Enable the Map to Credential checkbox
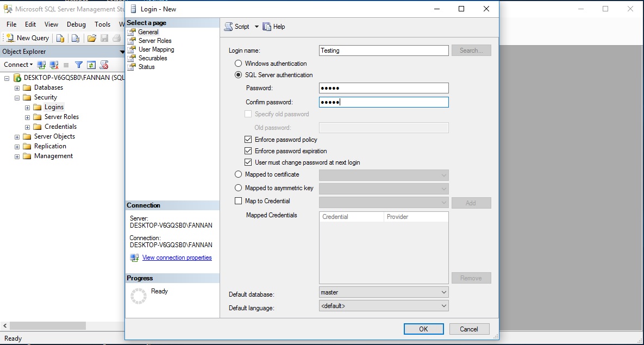 238,201
